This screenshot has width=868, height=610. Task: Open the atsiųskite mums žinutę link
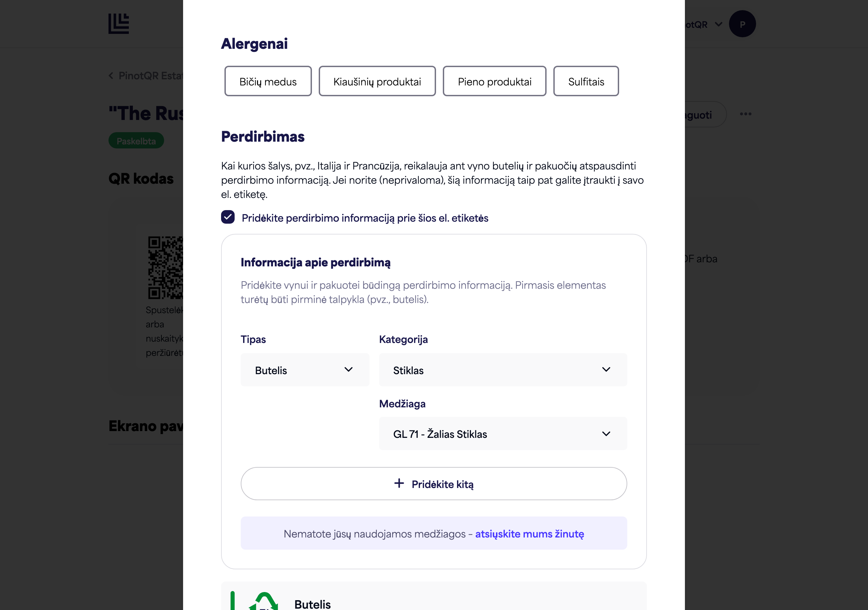(529, 534)
